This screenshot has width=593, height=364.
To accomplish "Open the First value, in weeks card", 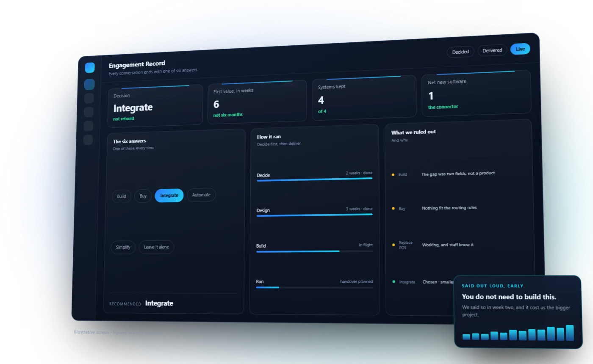I will [257, 102].
